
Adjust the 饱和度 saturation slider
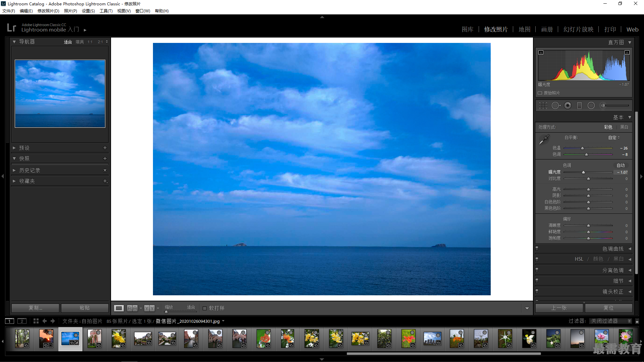(588, 238)
